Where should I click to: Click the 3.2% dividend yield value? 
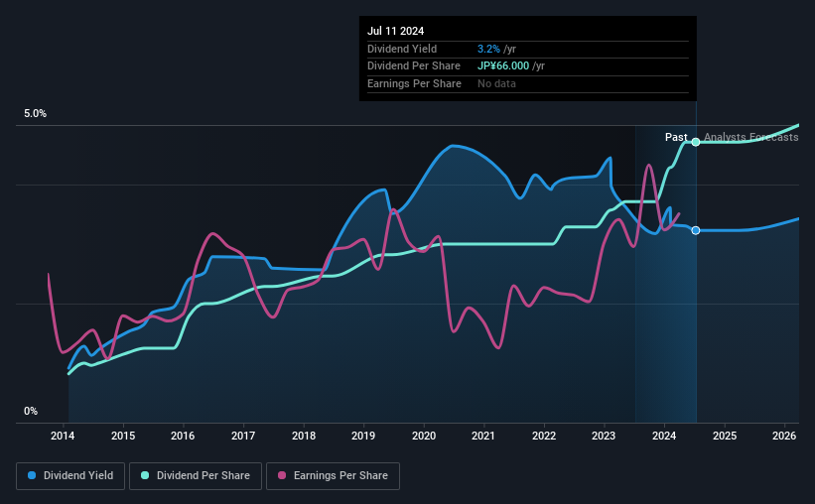[488, 49]
